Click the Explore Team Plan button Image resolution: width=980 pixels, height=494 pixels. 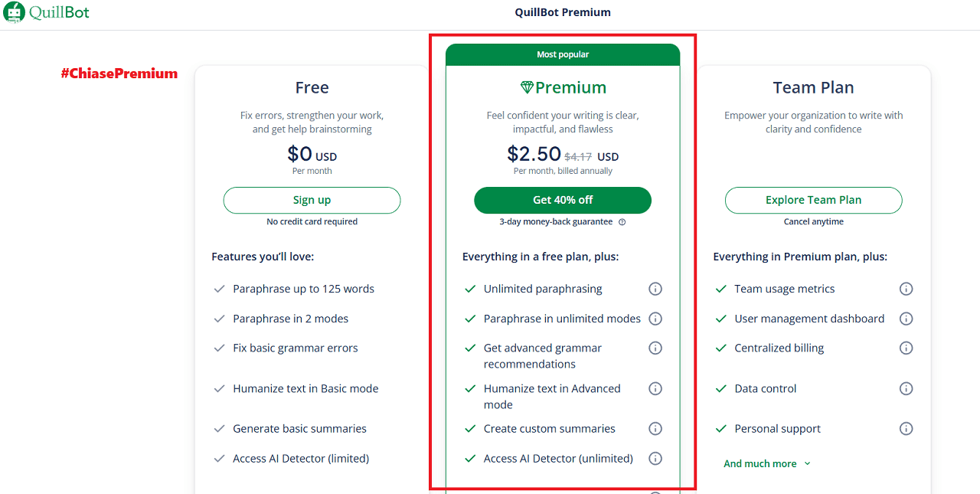(x=813, y=200)
